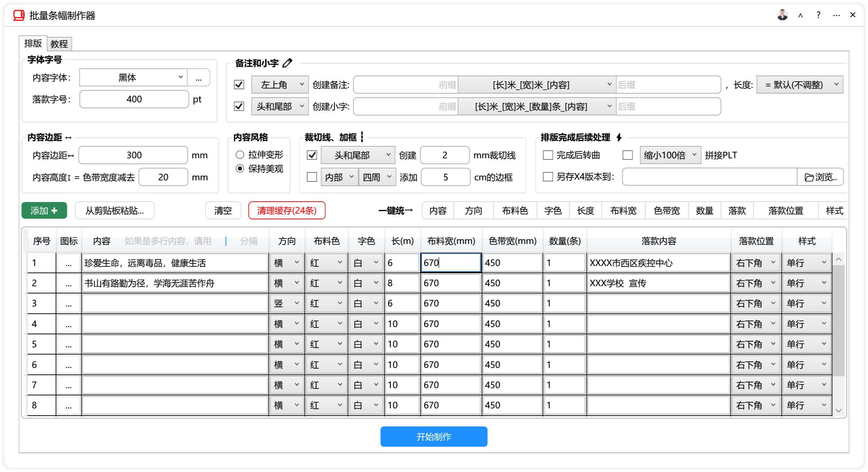This screenshot has height=472, width=868.
Task: Click the 落款字号 input showing 400
Action: pos(134,99)
